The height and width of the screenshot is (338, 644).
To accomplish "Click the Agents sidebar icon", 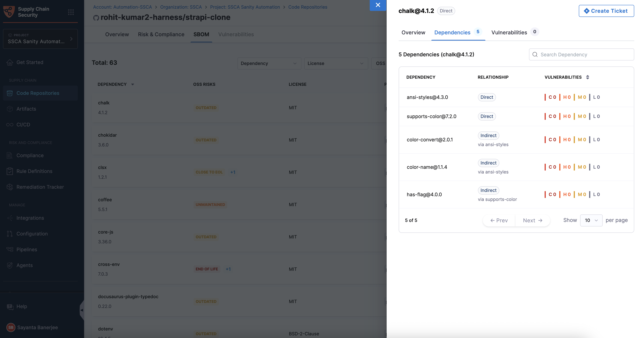I will [10, 265].
